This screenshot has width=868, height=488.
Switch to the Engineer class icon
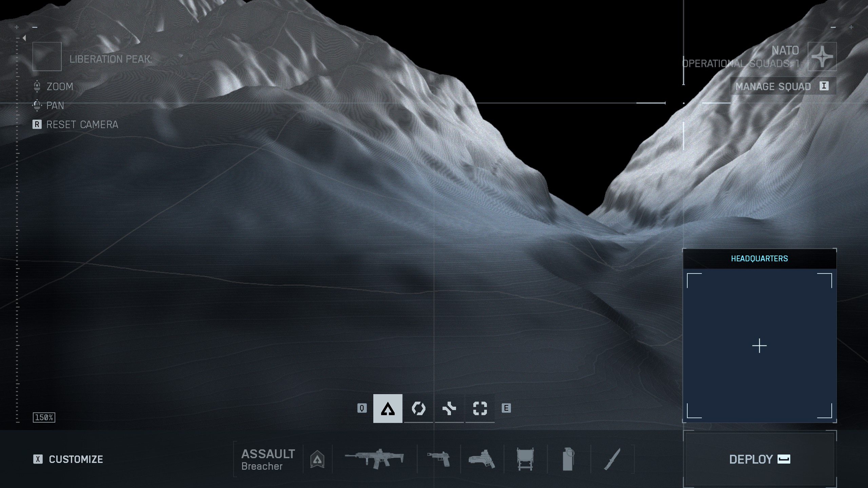[x=418, y=408]
